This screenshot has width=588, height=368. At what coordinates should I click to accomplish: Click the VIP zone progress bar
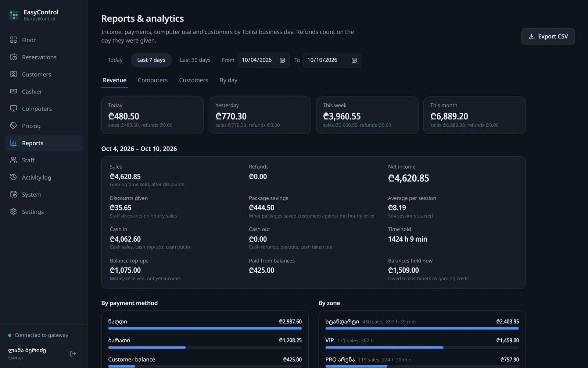(422, 347)
